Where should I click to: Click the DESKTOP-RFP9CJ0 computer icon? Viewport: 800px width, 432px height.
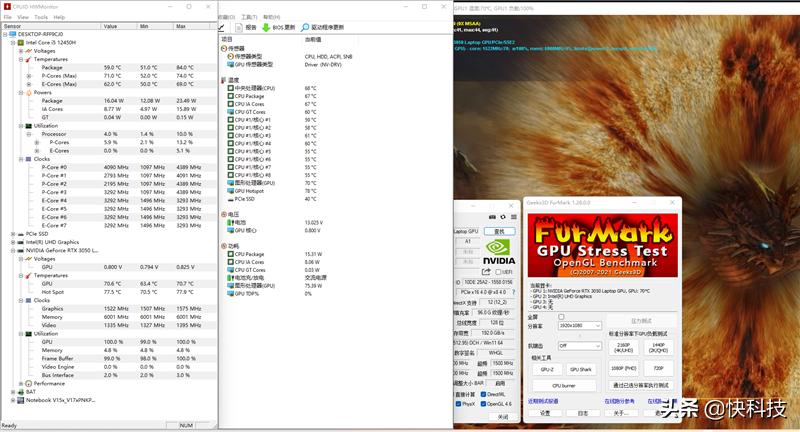coord(13,34)
